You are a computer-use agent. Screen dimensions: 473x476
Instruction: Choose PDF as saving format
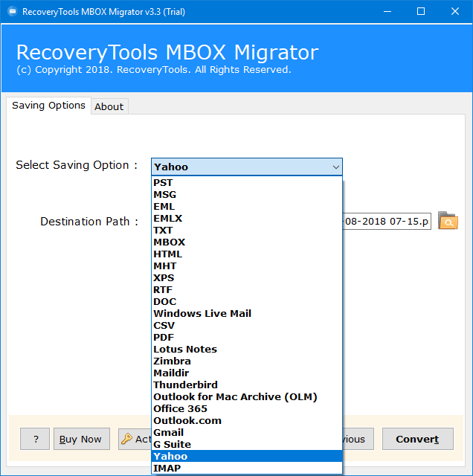pyautogui.click(x=164, y=337)
